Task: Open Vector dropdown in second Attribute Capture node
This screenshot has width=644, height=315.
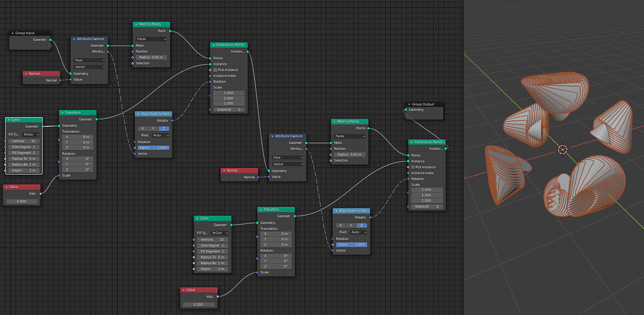Action: pos(287,164)
